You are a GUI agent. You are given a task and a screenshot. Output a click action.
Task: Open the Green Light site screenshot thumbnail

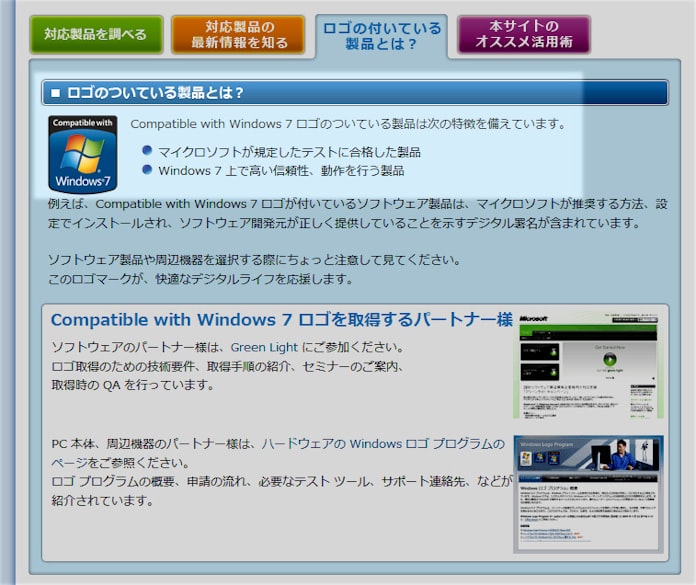pos(588,363)
